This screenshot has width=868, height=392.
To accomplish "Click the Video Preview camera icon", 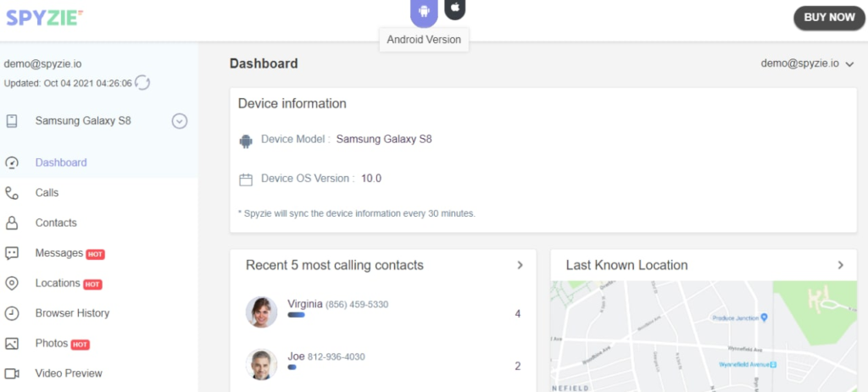I will point(12,373).
